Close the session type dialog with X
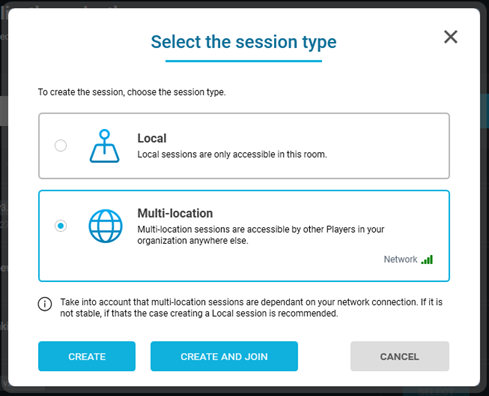Viewport: 489px width, 396px height. [450, 37]
